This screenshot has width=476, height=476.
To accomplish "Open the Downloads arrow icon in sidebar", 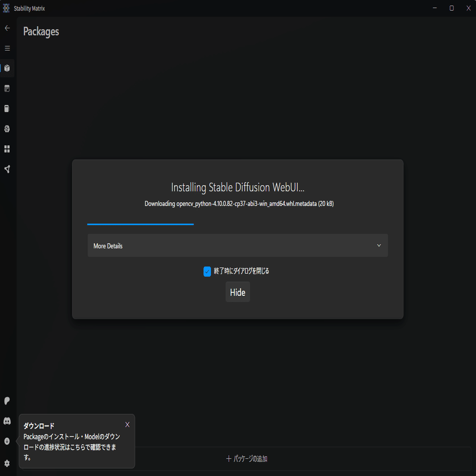I will (7, 441).
